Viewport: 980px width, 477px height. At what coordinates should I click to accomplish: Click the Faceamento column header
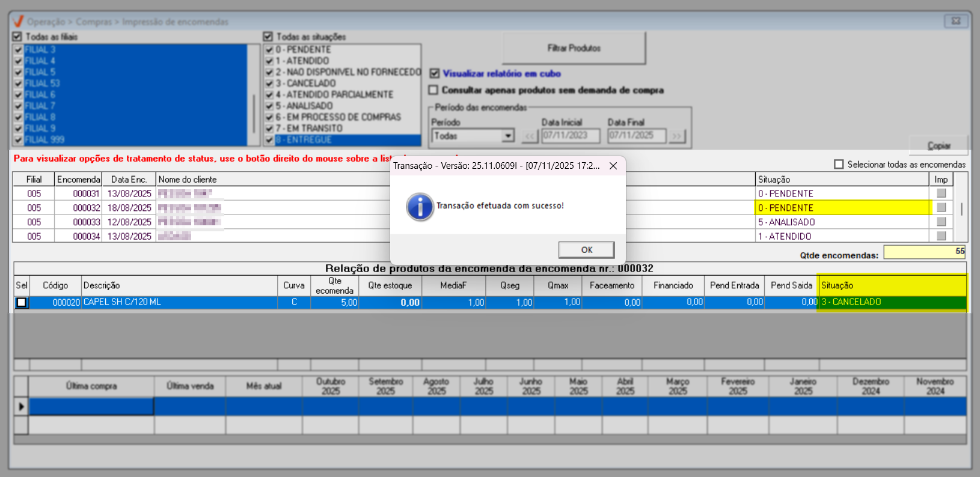click(x=612, y=285)
